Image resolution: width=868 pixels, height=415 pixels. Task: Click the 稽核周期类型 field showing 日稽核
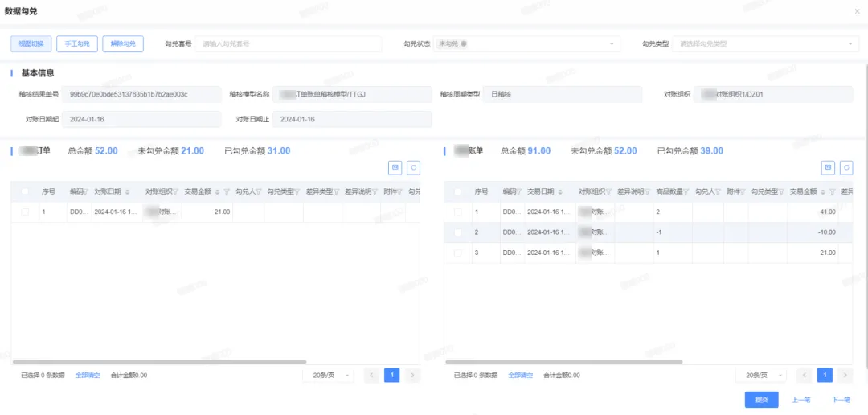click(x=563, y=94)
